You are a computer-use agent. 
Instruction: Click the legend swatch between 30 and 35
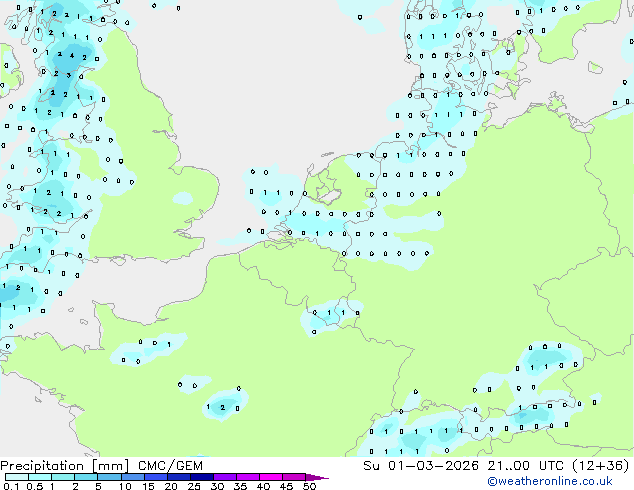point(224,477)
